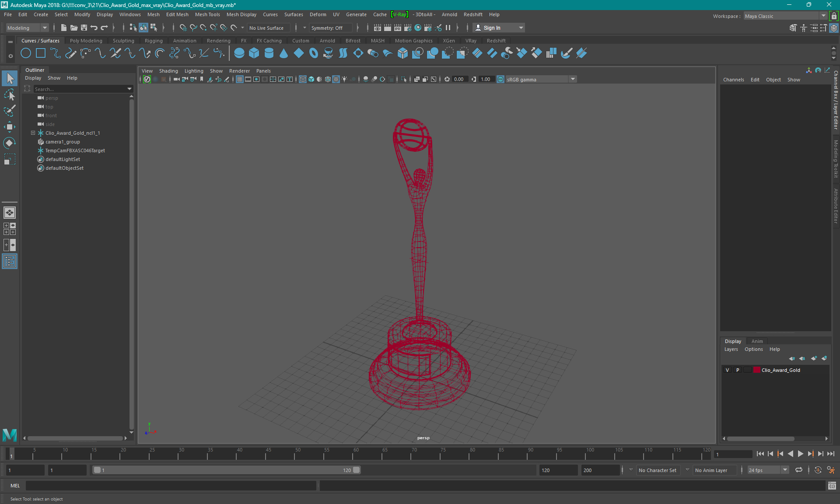Select the Move tool in toolbar
Image resolution: width=840 pixels, height=504 pixels.
tap(10, 127)
